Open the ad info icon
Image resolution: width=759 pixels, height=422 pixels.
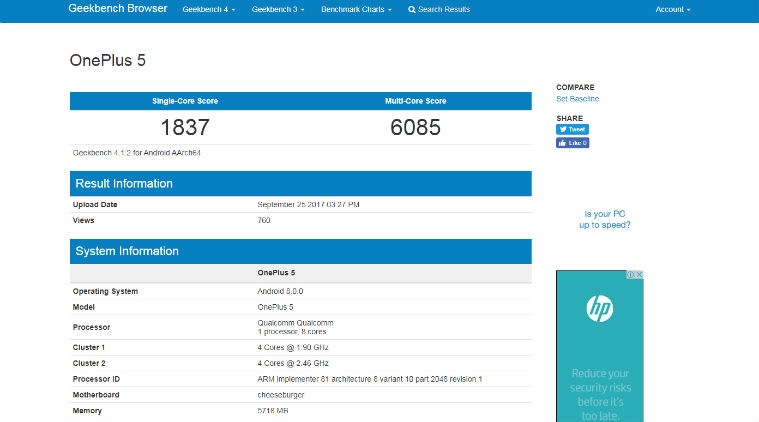tap(631, 275)
